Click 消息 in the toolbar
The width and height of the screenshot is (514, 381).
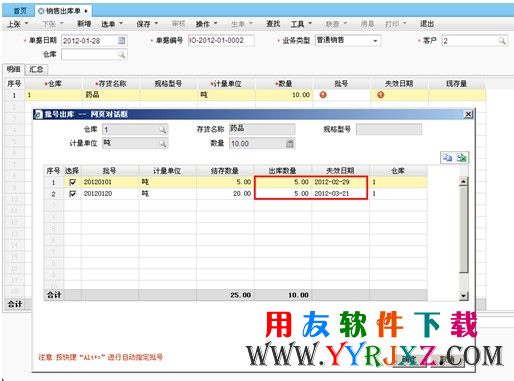367,24
